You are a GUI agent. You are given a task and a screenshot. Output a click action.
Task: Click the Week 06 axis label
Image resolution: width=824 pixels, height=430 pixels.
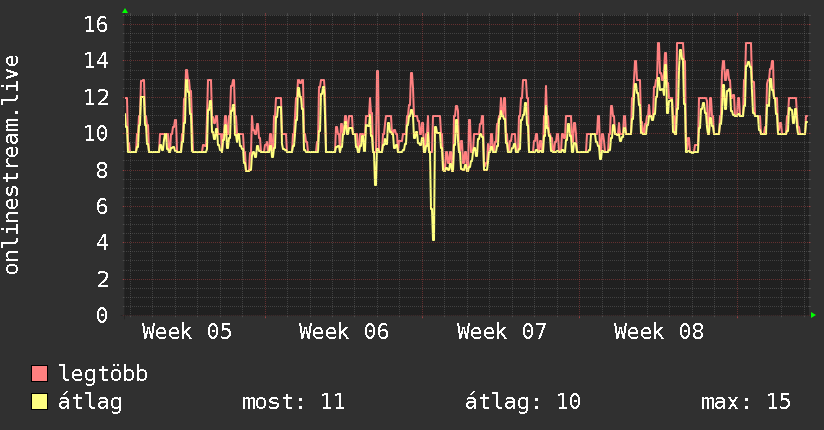point(344,332)
